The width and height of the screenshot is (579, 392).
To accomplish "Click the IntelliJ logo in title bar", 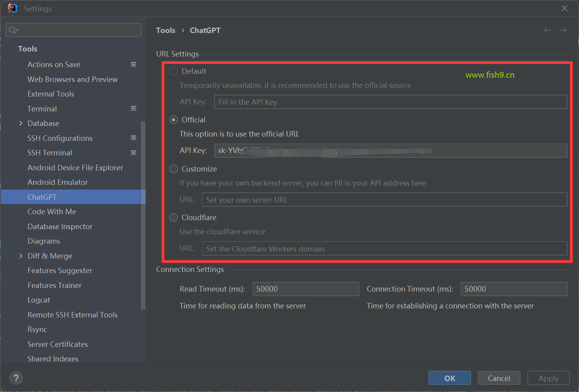I will click(x=13, y=8).
